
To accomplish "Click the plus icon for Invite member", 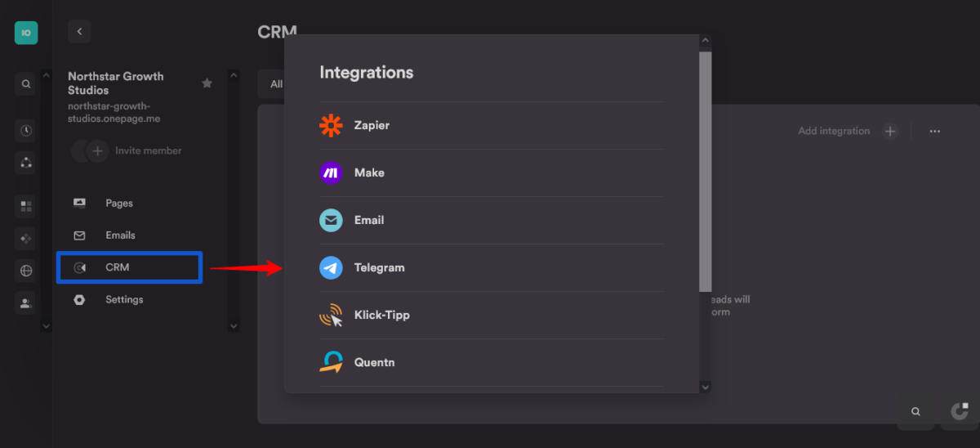I will 98,150.
